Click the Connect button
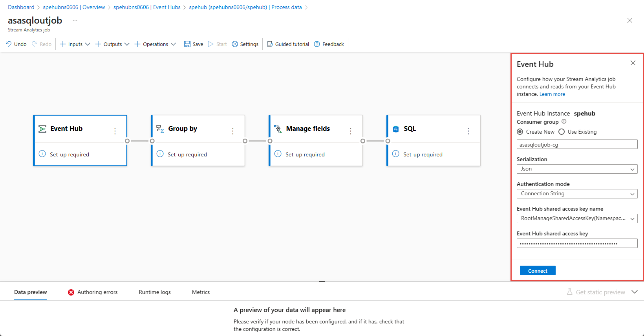Viewport: 644px width, 336px height. coord(538,271)
